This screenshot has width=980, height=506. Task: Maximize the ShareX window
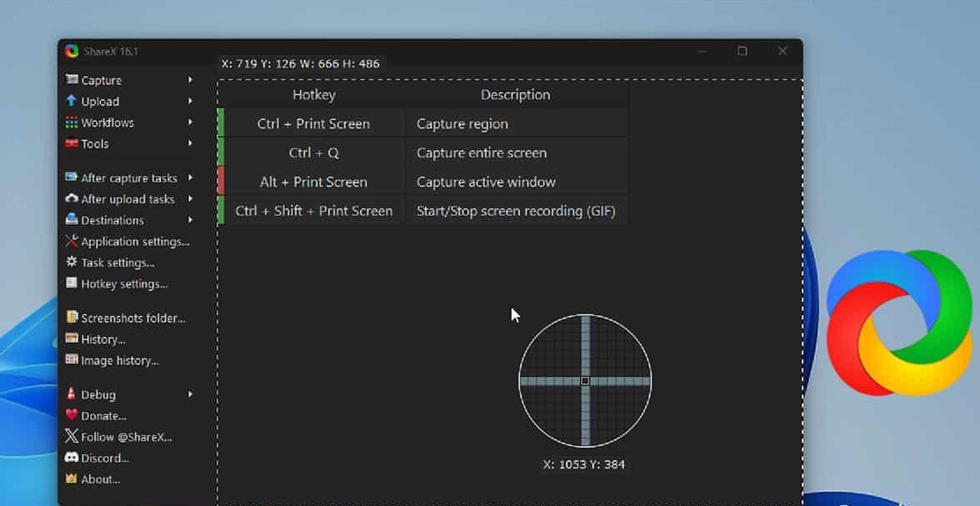click(742, 52)
